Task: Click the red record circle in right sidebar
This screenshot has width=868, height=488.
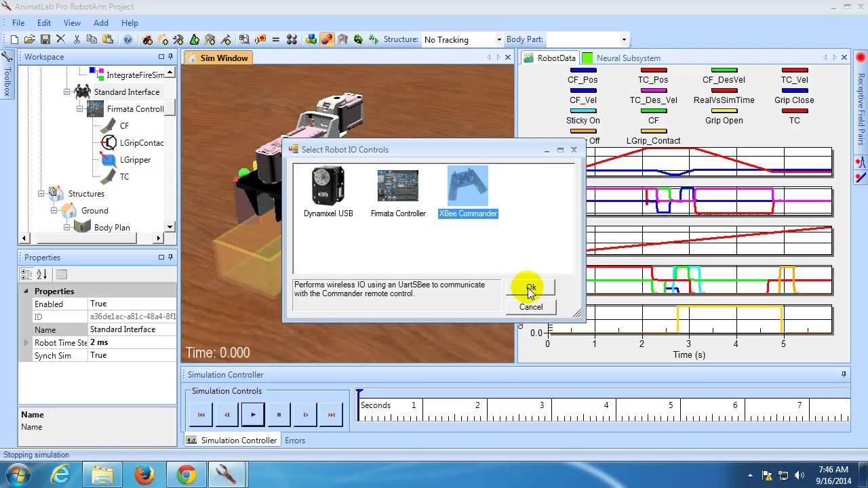Action: pyautogui.click(x=861, y=58)
